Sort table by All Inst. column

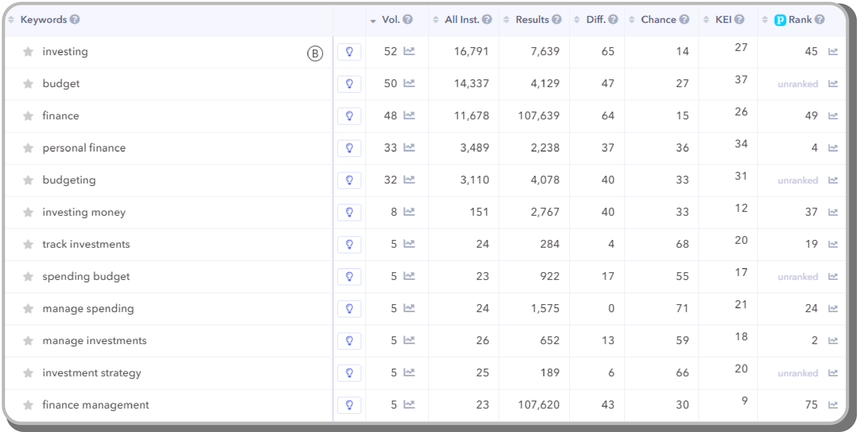(x=436, y=20)
